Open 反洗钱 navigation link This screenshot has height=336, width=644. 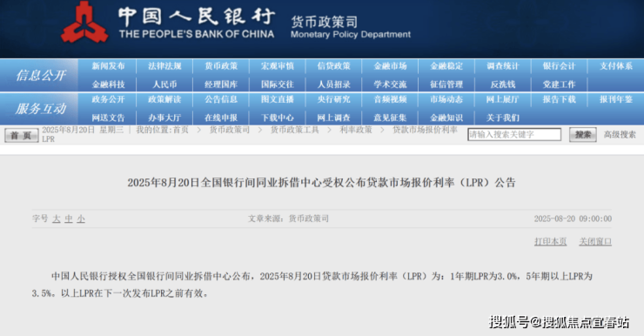click(503, 84)
